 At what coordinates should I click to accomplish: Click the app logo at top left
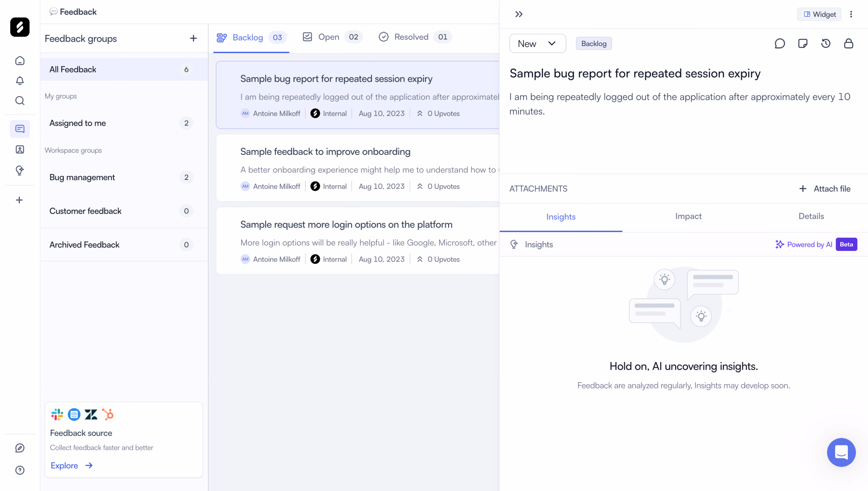coord(20,27)
